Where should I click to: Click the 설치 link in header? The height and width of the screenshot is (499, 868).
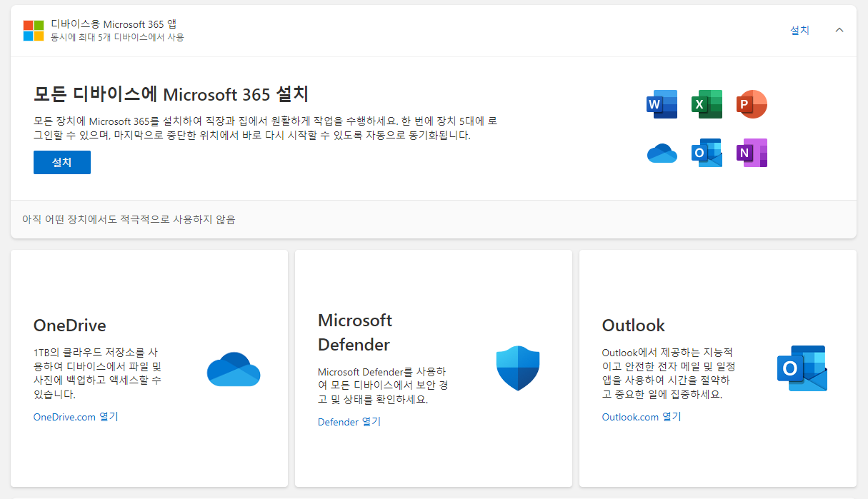point(799,30)
